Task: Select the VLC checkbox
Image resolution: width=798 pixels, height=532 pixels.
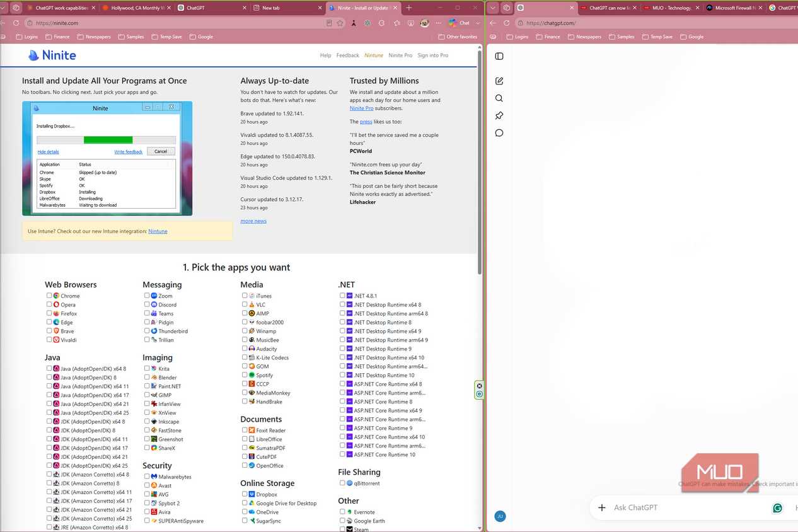Action: point(245,304)
